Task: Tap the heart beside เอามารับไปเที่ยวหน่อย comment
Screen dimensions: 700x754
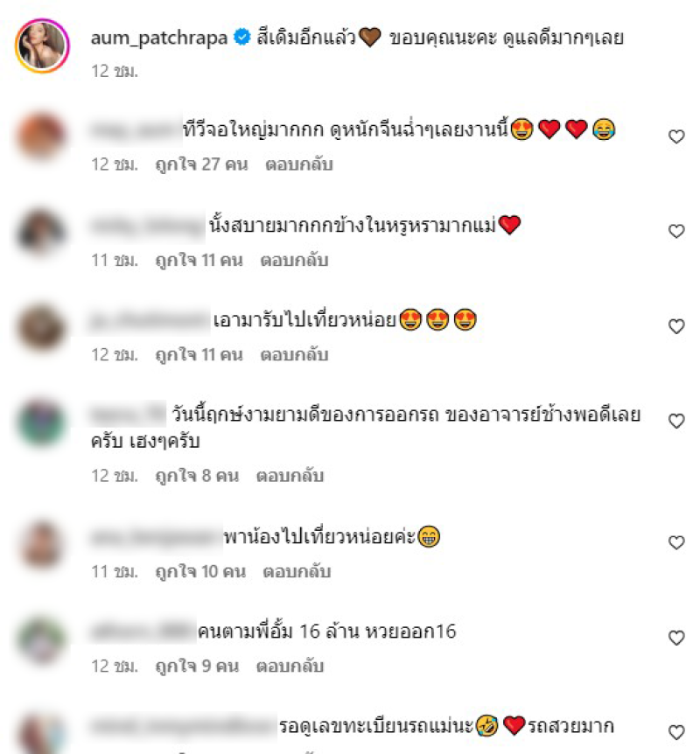Action: click(676, 326)
